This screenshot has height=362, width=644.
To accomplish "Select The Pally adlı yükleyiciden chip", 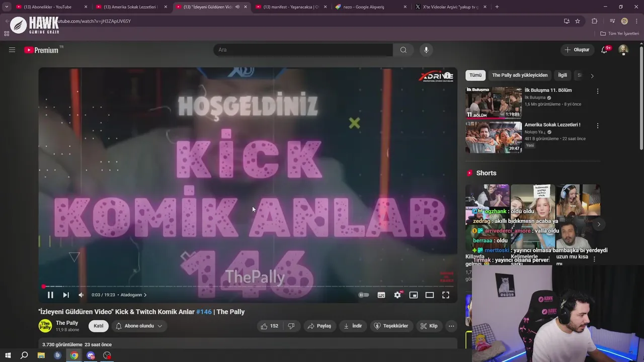I will coord(520,75).
